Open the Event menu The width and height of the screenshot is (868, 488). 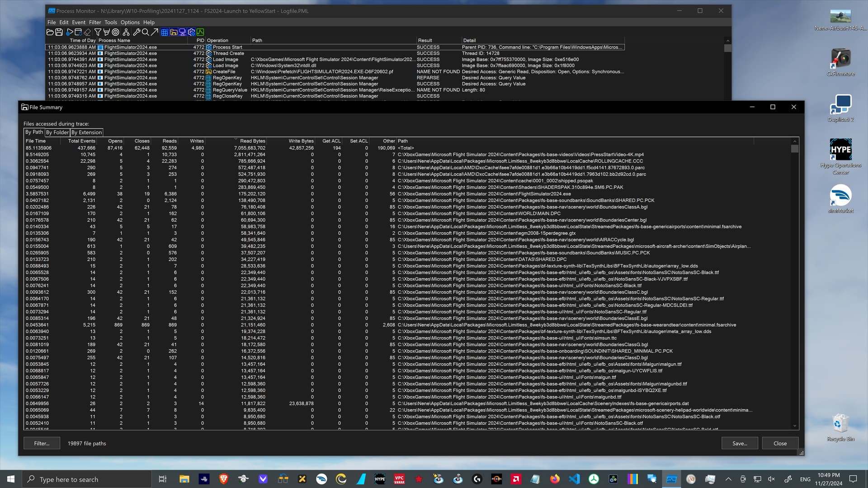[x=79, y=22]
